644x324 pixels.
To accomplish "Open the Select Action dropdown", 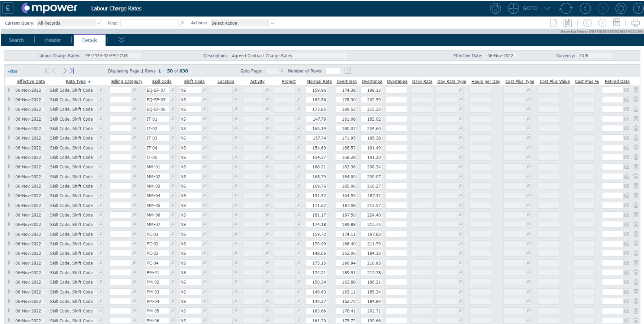I will coord(272,23).
